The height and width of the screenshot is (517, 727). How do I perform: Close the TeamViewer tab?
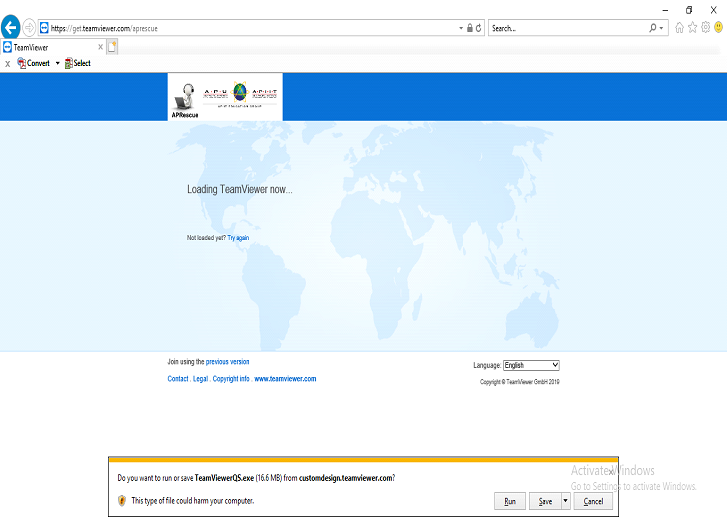point(101,47)
